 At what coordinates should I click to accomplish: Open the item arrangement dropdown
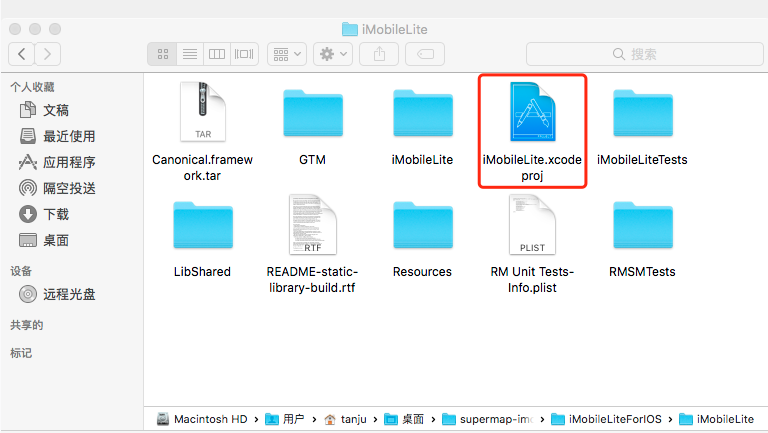(x=287, y=54)
